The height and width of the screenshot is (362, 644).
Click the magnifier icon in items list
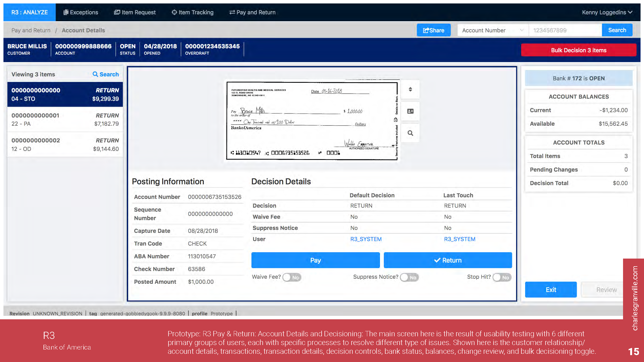click(x=95, y=74)
